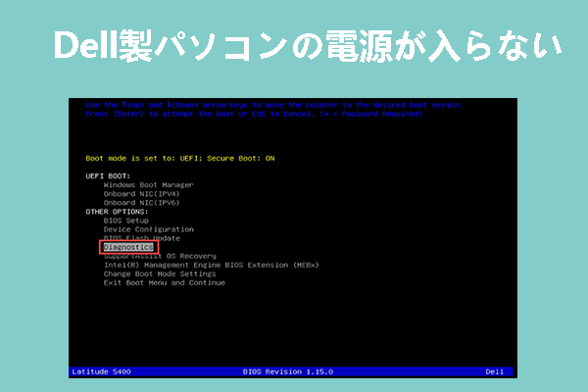588x392 pixels.
Task: Click the OTHER OPTIONS: section heading
Action: tap(117, 212)
